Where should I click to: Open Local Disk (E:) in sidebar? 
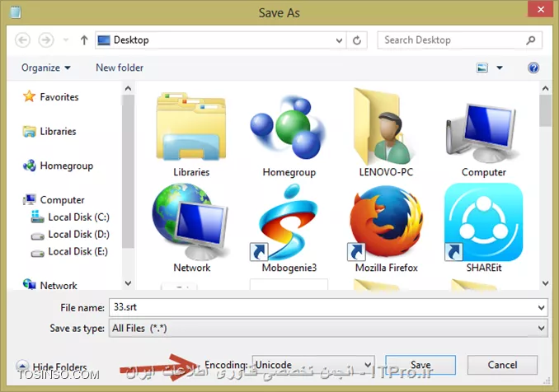pyautogui.click(x=69, y=252)
